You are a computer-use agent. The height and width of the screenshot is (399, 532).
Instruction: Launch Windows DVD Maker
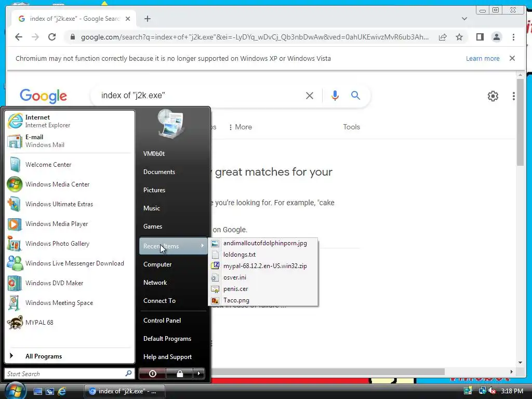(x=70, y=283)
